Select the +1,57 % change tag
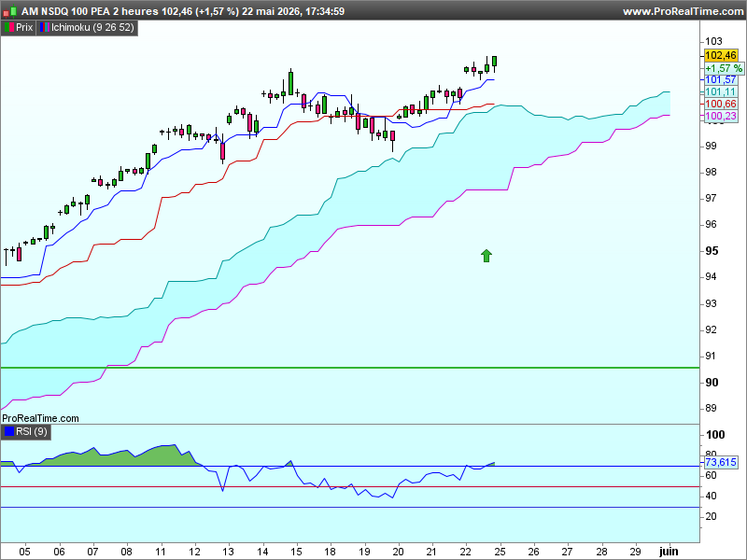This screenshot has height=560, width=747. tap(724, 68)
